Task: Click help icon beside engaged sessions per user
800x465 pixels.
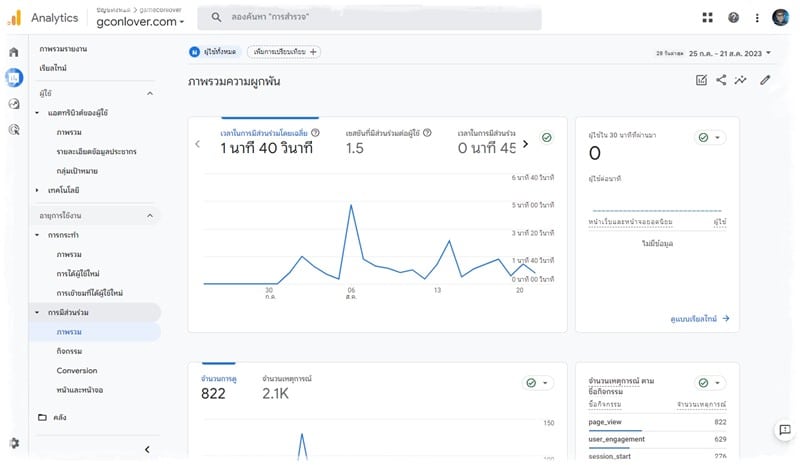Action: click(427, 133)
